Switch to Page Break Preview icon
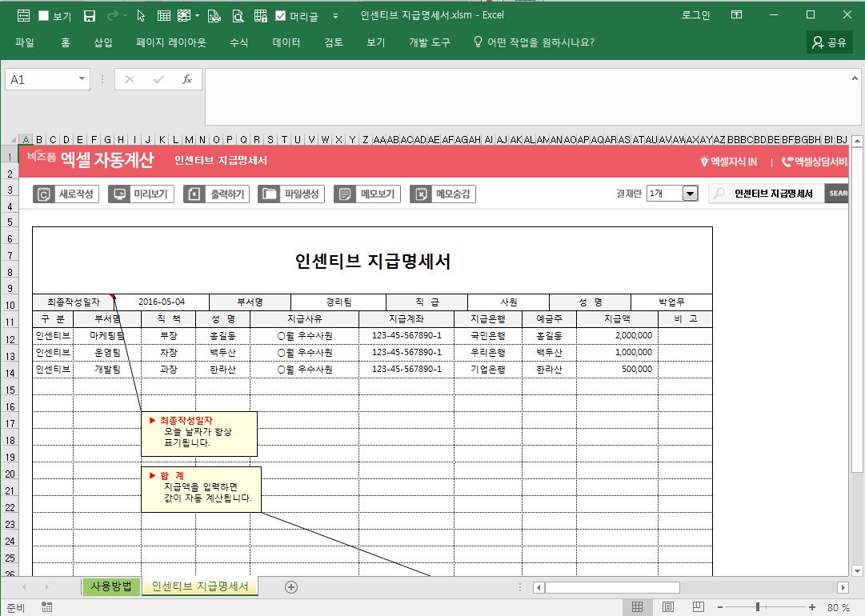The width and height of the screenshot is (865, 616). pyautogui.click(x=698, y=606)
